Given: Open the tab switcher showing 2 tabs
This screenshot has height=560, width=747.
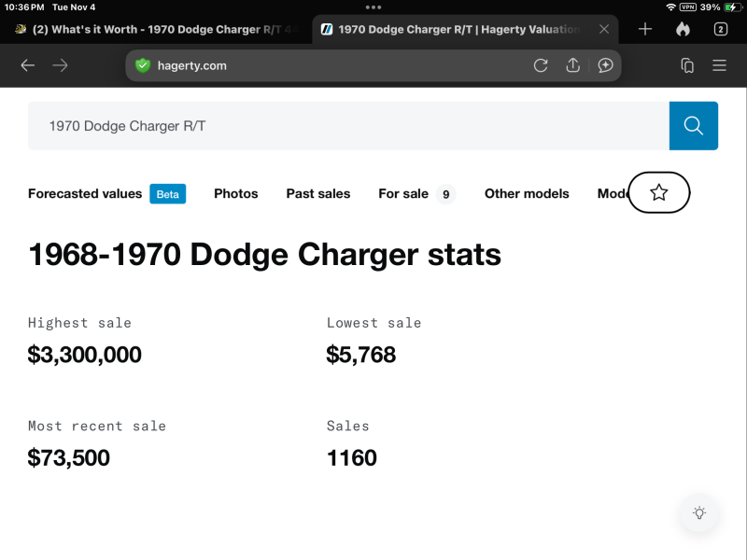Looking at the screenshot, I should click(720, 29).
